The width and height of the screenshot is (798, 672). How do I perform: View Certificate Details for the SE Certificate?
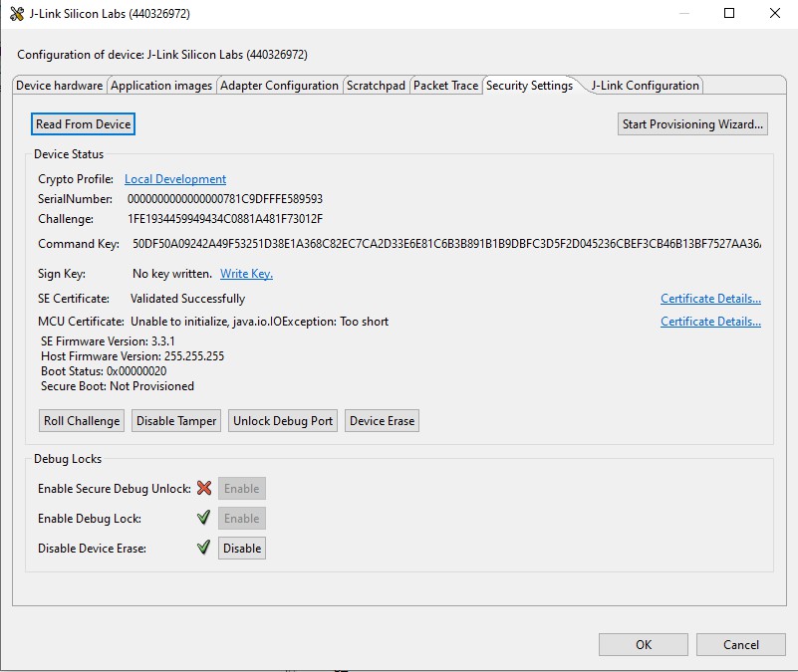[710, 299]
